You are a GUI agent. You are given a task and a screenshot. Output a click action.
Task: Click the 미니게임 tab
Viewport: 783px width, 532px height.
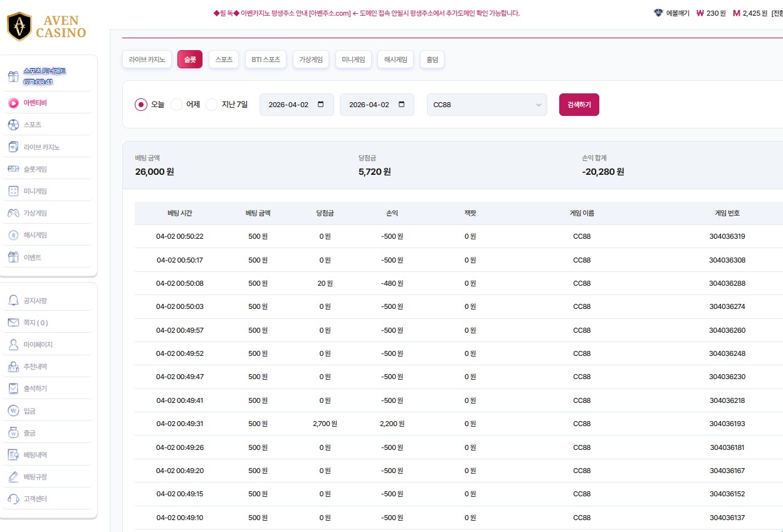pyautogui.click(x=354, y=60)
